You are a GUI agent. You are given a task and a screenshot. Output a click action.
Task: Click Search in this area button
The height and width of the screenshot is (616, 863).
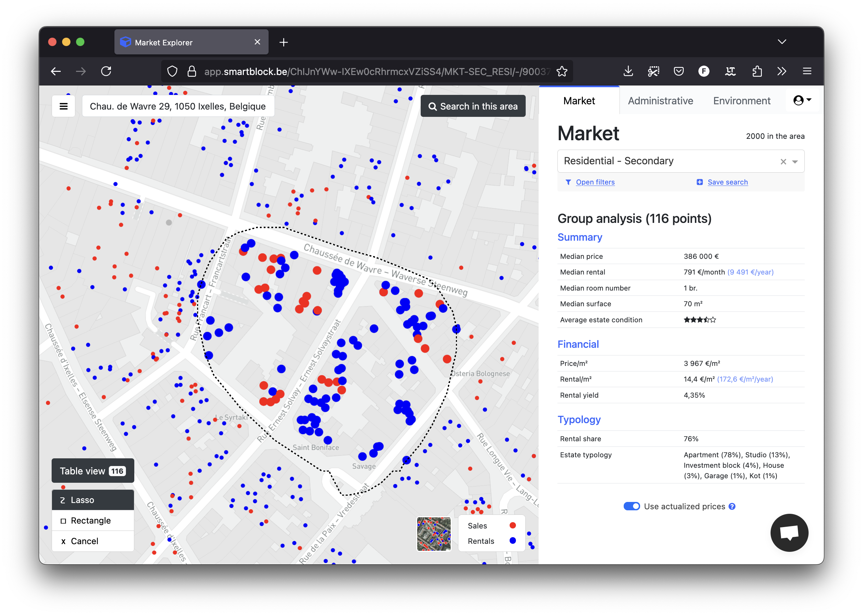[473, 106]
